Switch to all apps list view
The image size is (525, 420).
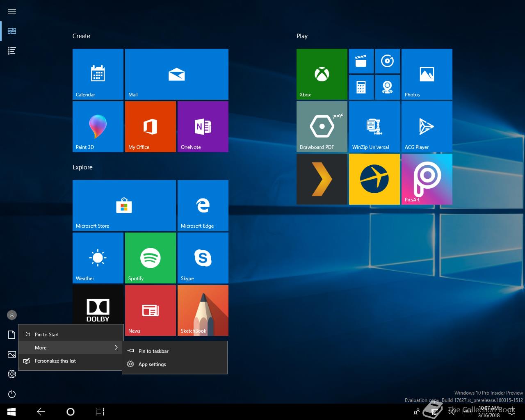pos(12,51)
